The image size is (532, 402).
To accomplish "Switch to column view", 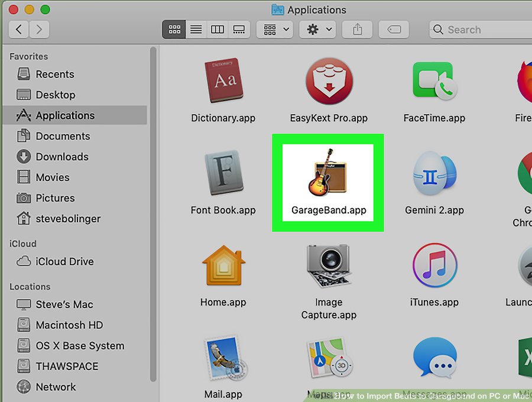I will (218, 30).
